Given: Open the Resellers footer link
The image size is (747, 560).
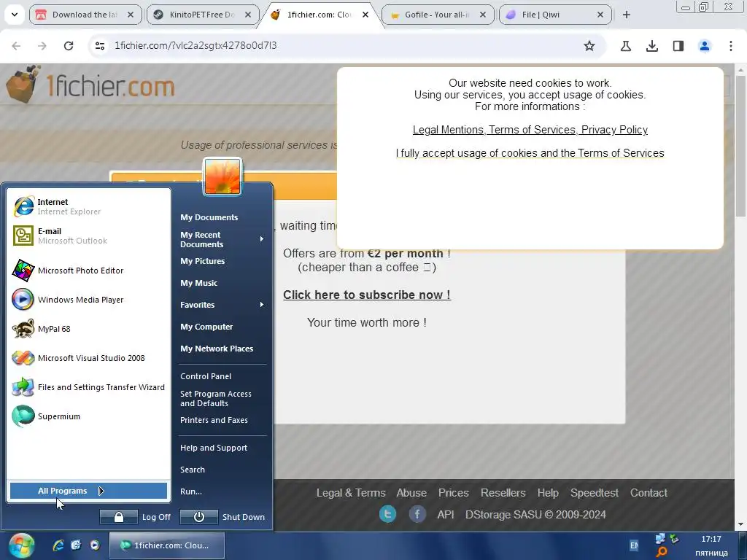Looking at the screenshot, I should pos(503,493).
